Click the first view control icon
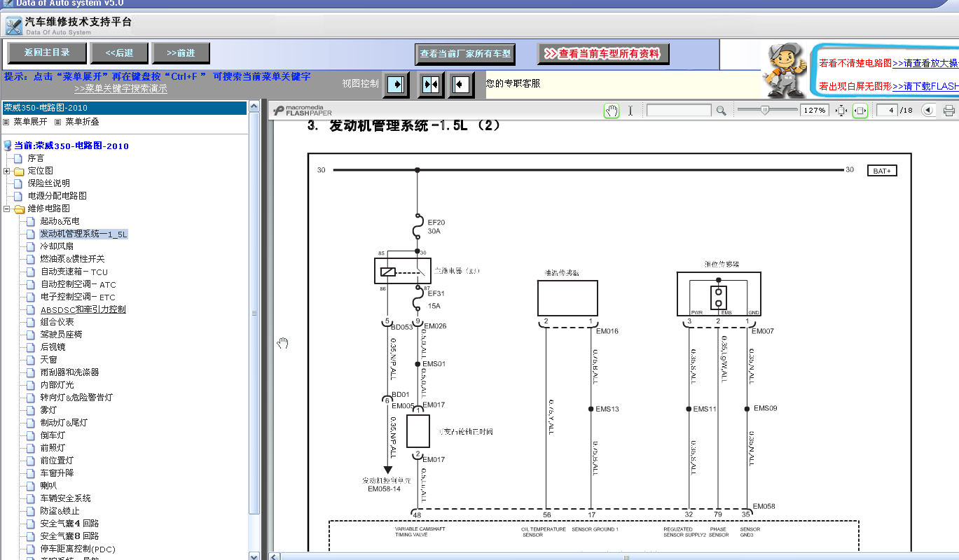This screenshot has height=560, width=959. [396, 85]
